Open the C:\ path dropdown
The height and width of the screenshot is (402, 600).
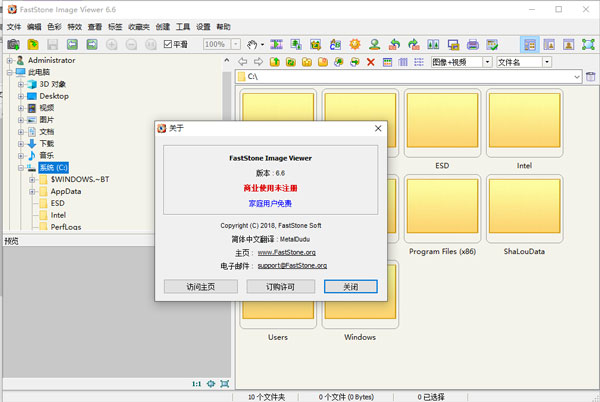(577, 77)
